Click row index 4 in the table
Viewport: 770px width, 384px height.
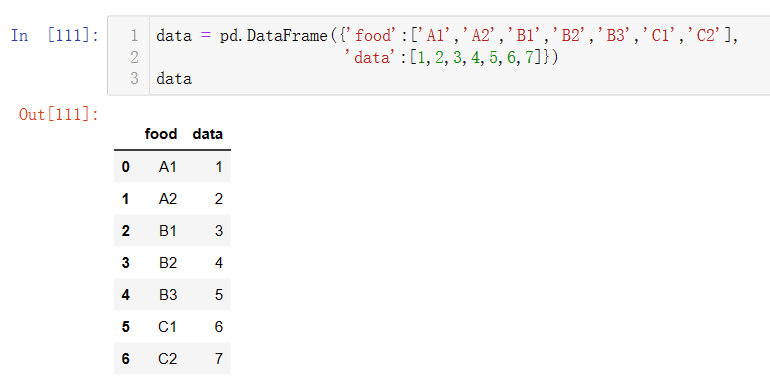click(126, 295)
